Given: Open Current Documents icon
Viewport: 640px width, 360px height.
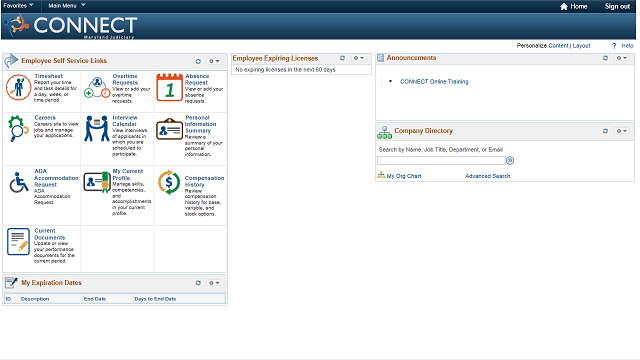Looking at the screenshot, I should tap(18, 242).
